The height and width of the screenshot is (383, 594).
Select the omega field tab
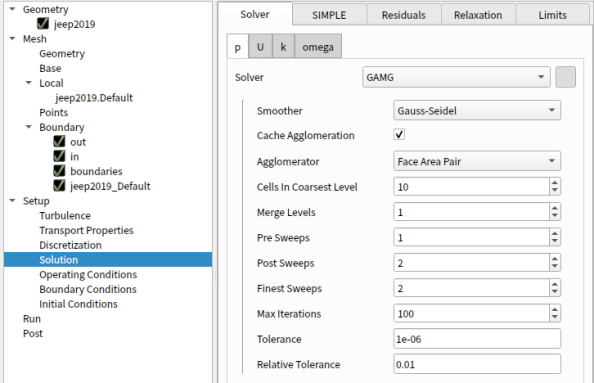click(318, 47)
